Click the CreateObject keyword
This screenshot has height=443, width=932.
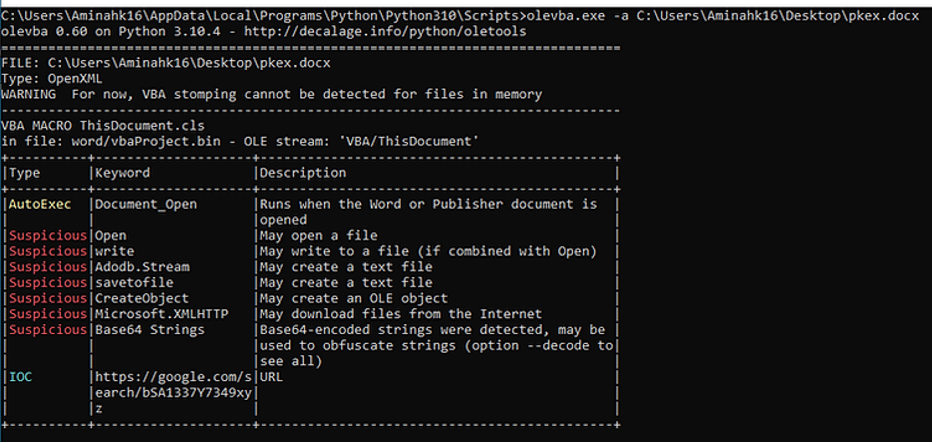point(142,298)
